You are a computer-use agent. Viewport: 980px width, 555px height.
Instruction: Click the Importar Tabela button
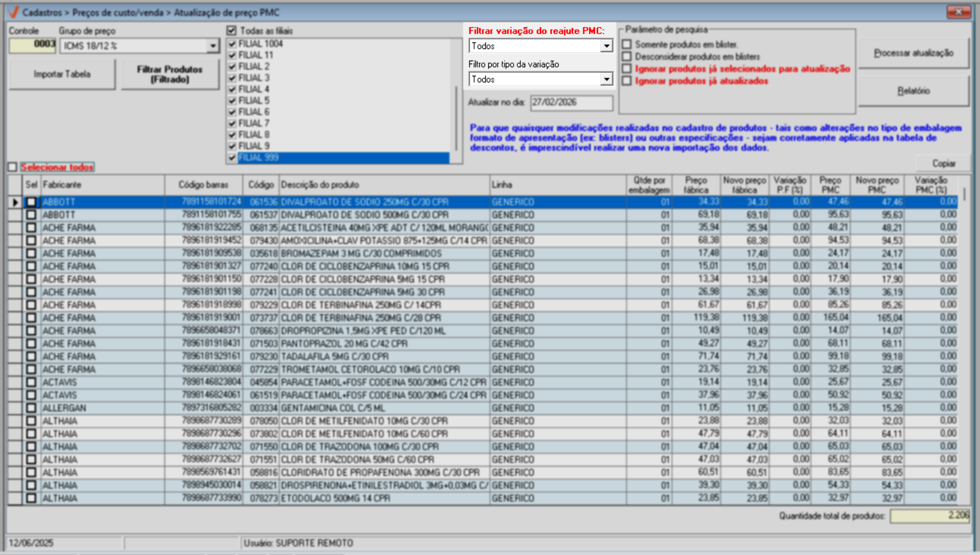[62, 75]
